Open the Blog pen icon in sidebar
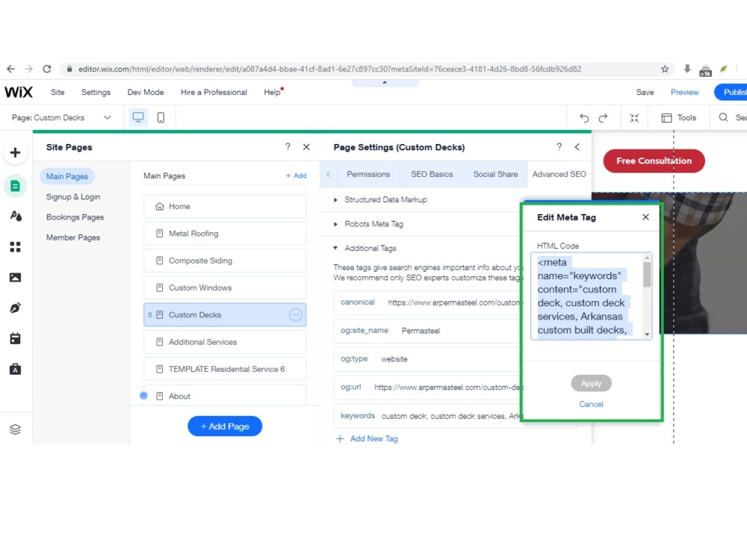Viewport: 747px width, 560px height. pos(15,308)
